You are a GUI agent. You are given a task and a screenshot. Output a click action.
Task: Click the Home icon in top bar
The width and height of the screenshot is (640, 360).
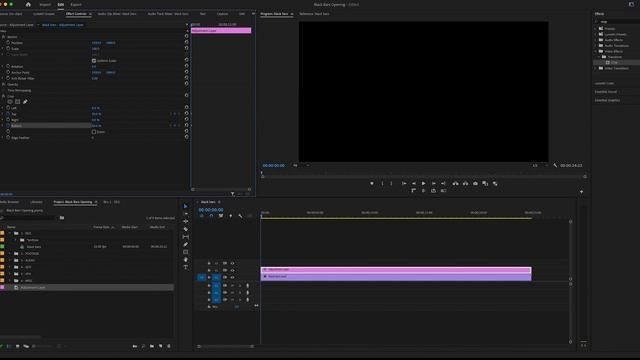pyautogui.click(x=28, y=4)
